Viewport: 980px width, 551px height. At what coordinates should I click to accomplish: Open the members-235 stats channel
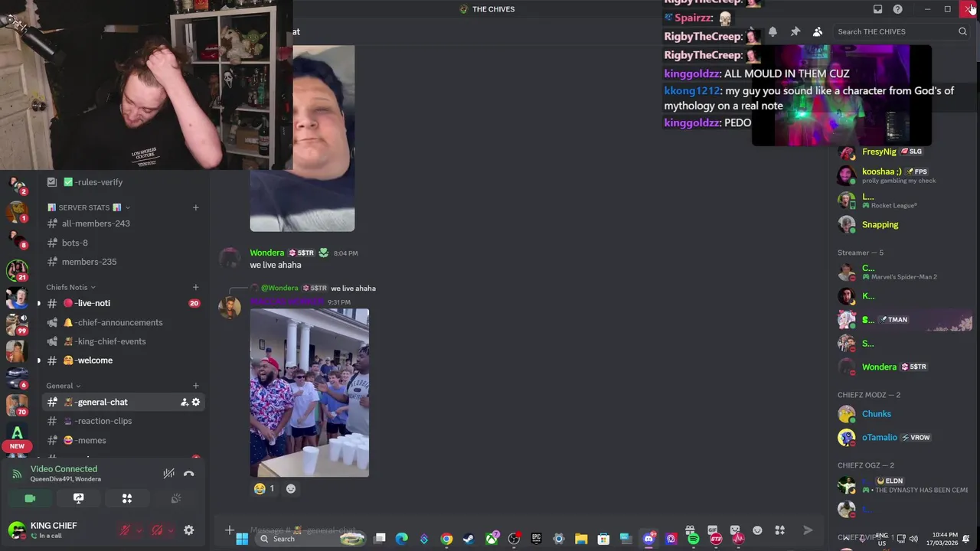point(123,262)
